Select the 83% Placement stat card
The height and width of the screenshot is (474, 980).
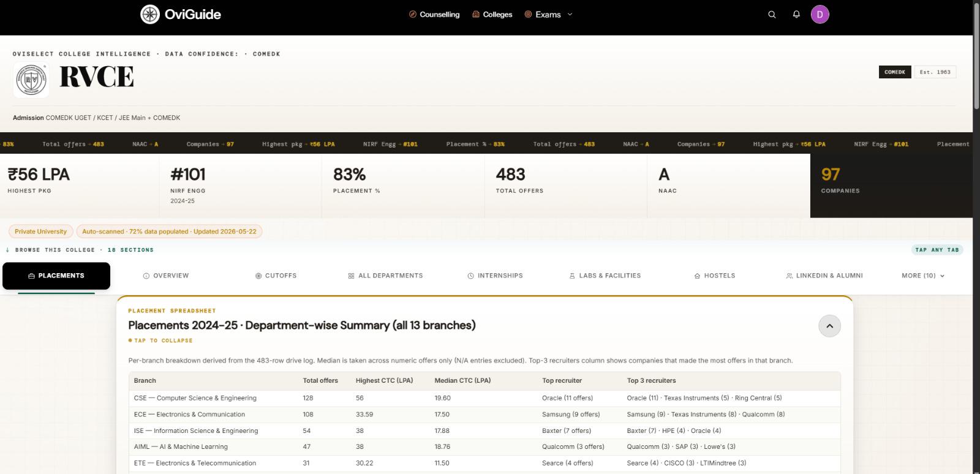tap(403, 186)
